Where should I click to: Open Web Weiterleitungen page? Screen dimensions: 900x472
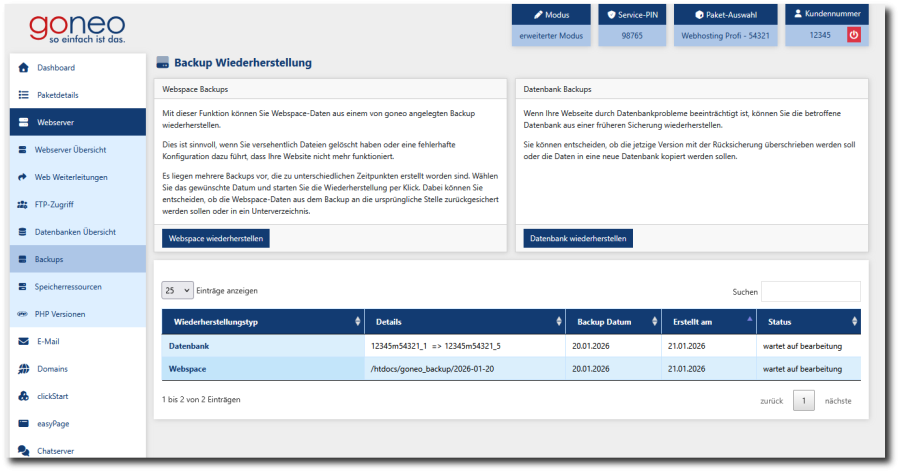(77, 177)
